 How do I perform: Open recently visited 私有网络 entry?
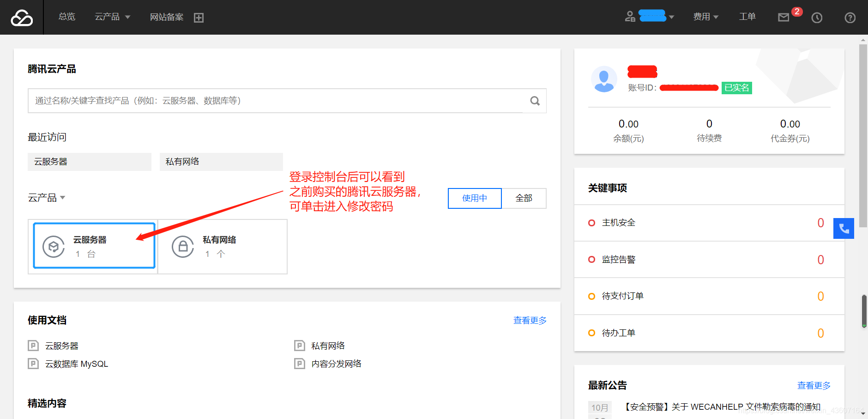[x=221, y=162]
